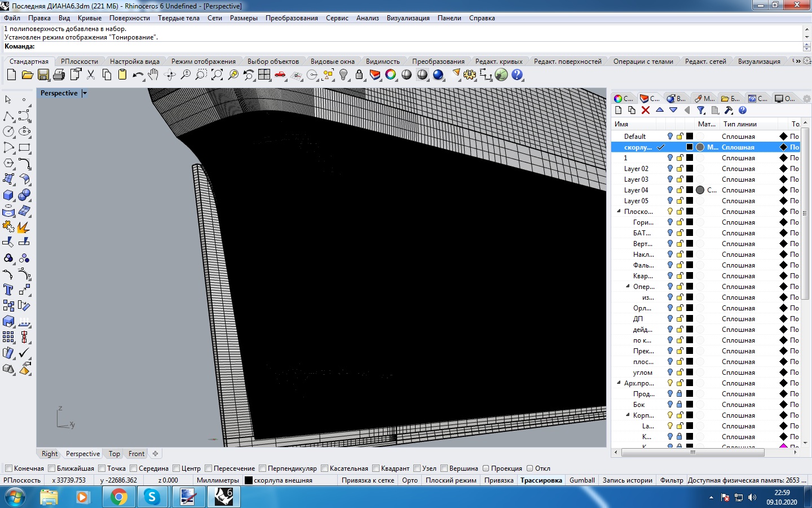Screen dimensions: 812x508
Task: Open Chrome from the Windows taskbar
Action: (118, 497)
